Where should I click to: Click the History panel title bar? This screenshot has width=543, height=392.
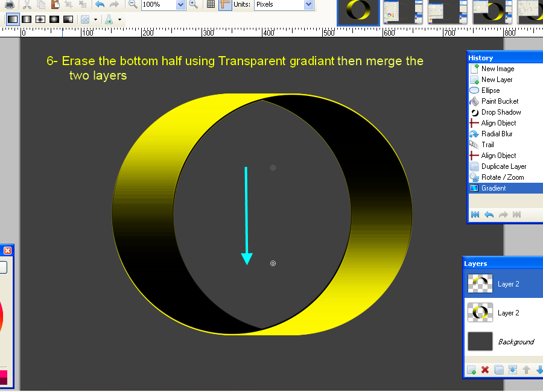505,57
